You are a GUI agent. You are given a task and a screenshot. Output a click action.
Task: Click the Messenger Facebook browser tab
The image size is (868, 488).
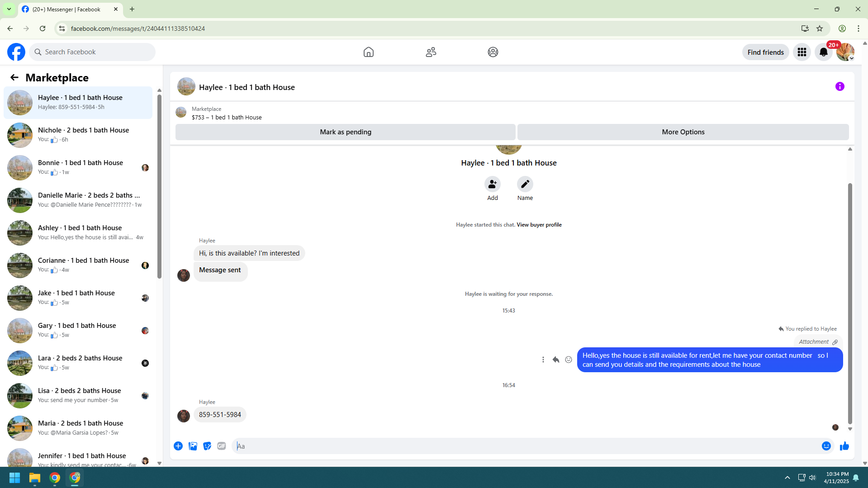coord(70,9)
